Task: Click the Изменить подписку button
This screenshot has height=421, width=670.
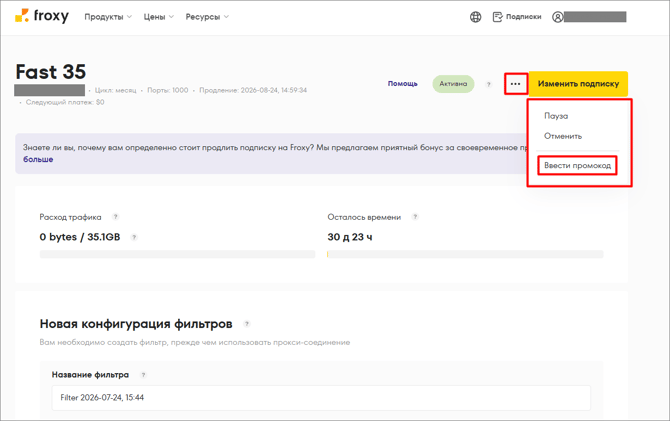Action: (x=578, y=84)
